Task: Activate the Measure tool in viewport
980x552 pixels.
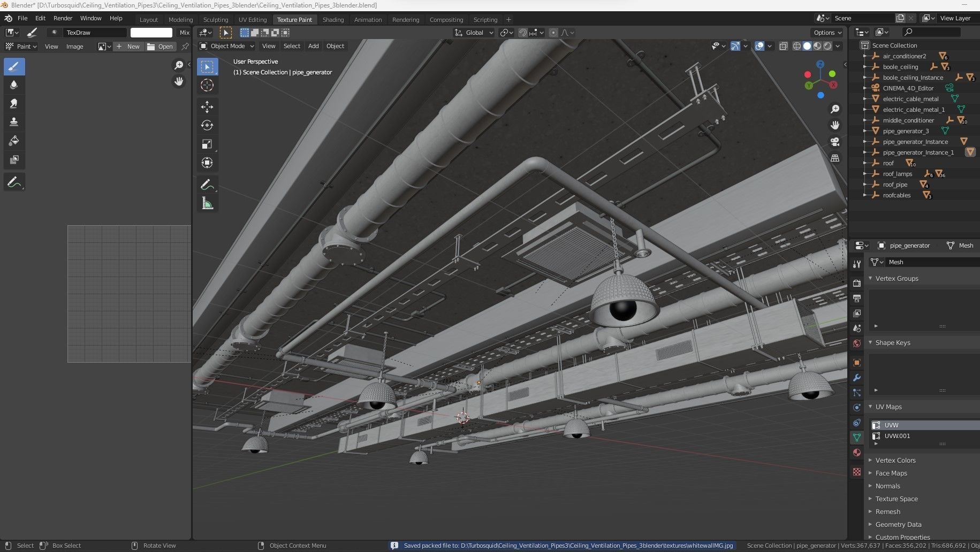Action: coord(207,203)
